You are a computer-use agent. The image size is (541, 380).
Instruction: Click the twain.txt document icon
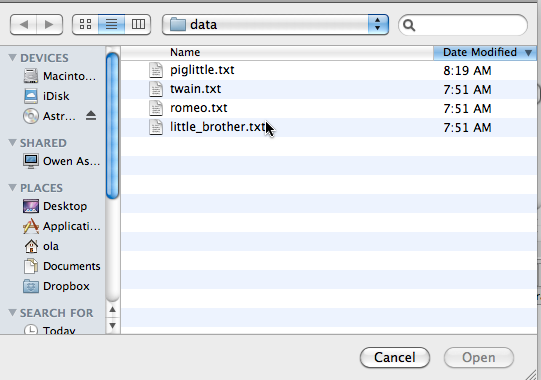click(156, 89)
